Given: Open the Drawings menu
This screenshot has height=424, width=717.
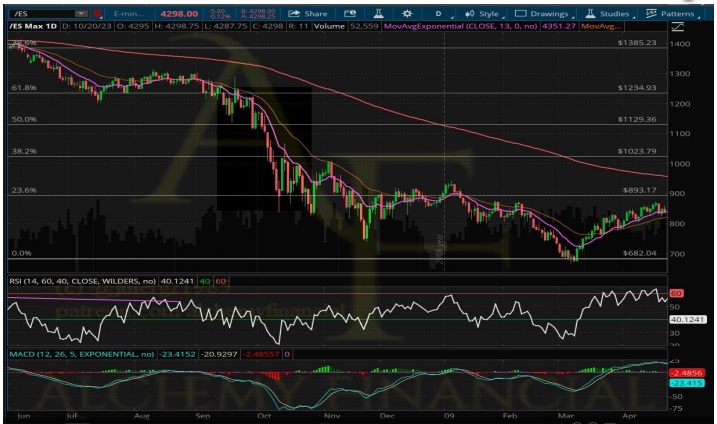Looking at the screenshot, I should point(544,14).
